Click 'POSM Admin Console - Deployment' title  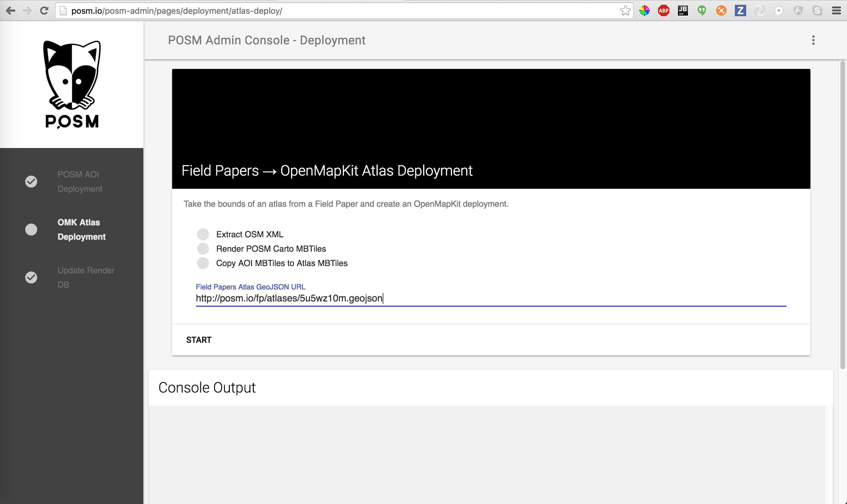[267, 40]
